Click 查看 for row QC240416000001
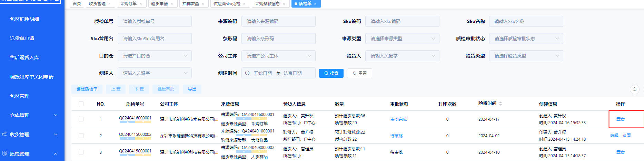The image size is (644, 161). [x=621, y=119]
